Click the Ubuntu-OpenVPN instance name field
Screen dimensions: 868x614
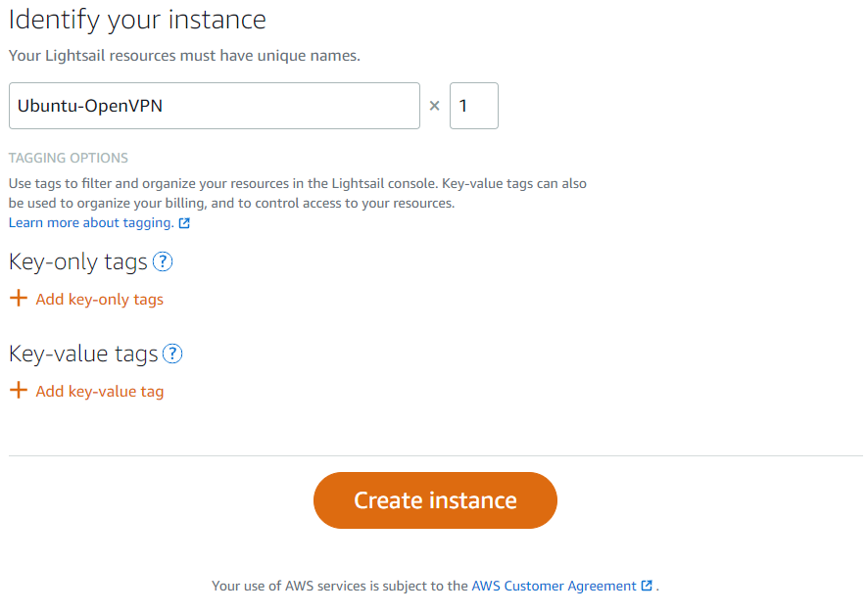click(214, 106)
